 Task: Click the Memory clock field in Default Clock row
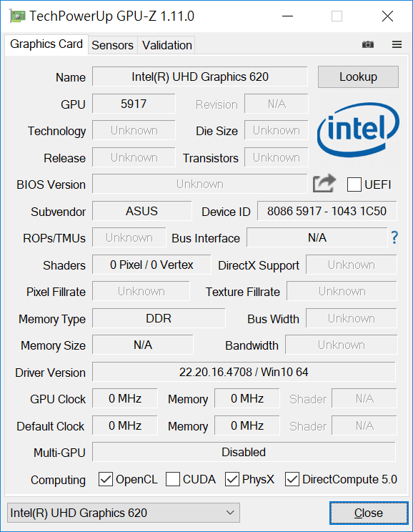coord(247,425)
